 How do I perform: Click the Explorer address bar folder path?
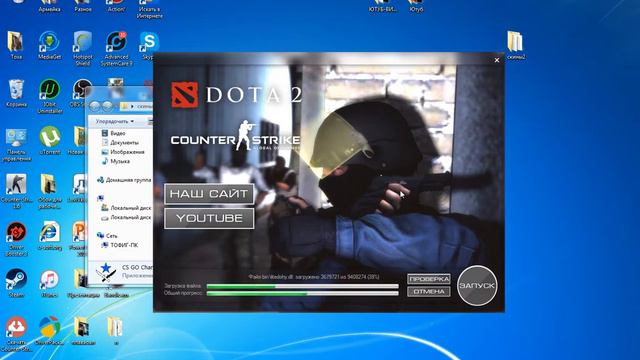click(137, 106)
